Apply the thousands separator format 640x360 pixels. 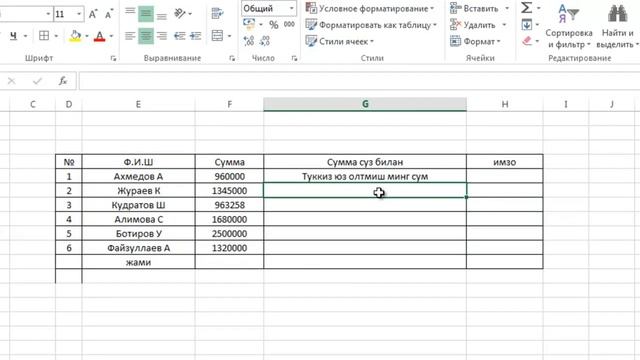[289, 24]
